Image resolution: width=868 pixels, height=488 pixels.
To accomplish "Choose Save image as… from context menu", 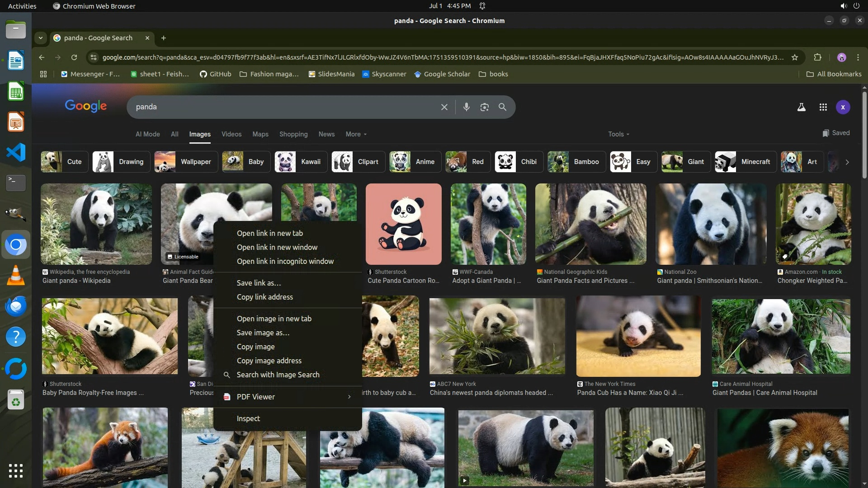I will [263, 333].
